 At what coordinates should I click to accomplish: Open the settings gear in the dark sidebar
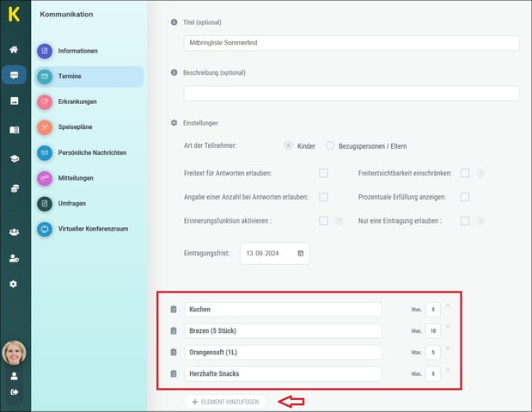pos(14,284)
